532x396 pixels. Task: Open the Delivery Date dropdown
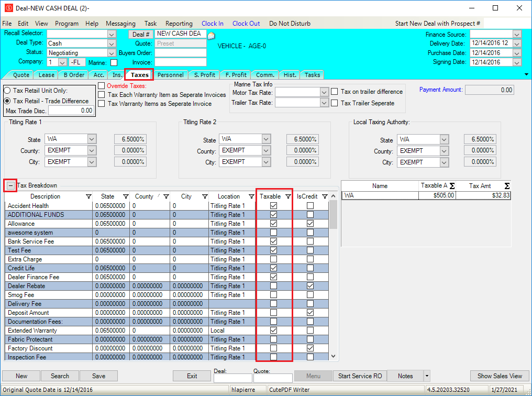tap(517, 43)
